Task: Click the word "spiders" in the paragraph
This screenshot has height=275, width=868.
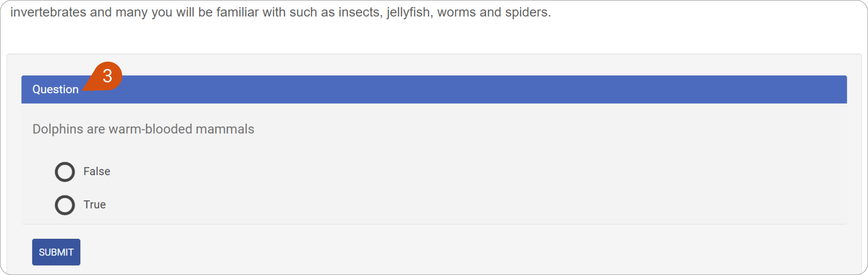Action: click(528, 12)
